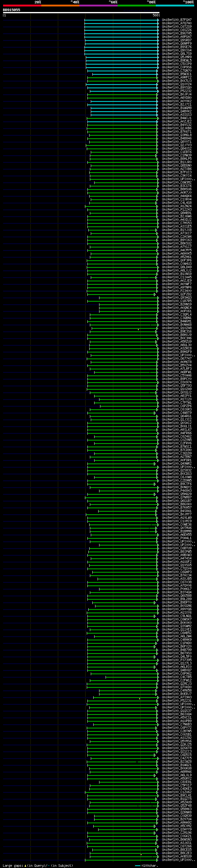The image size is (197, 868).
Task: Select the UniRef100_B2J7I1 label
Action: pyautogui.click(x=177, y=104)
